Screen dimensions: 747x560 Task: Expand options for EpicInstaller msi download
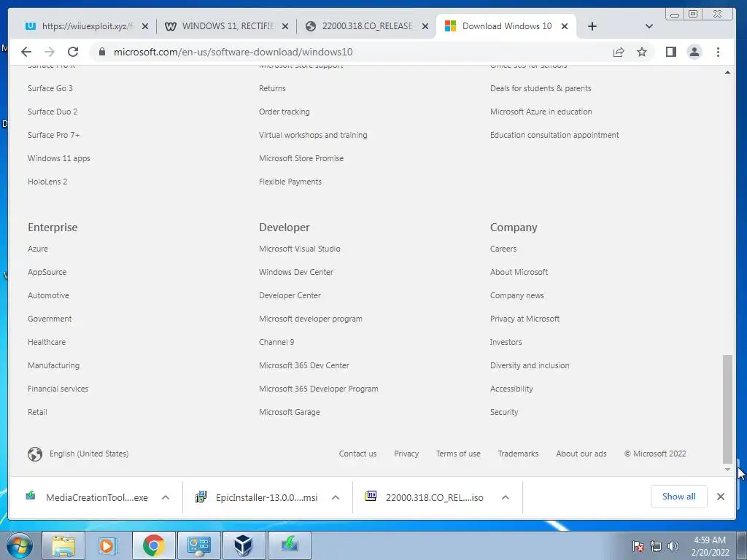(x=336, y=497)
